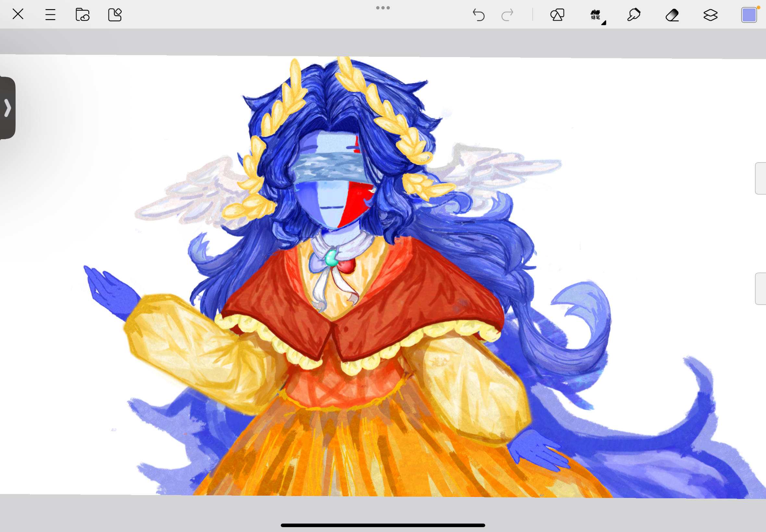Open the cloud folder gallery icon
Image resolution: width=766 pixels, height=532 pixels.
82,15
